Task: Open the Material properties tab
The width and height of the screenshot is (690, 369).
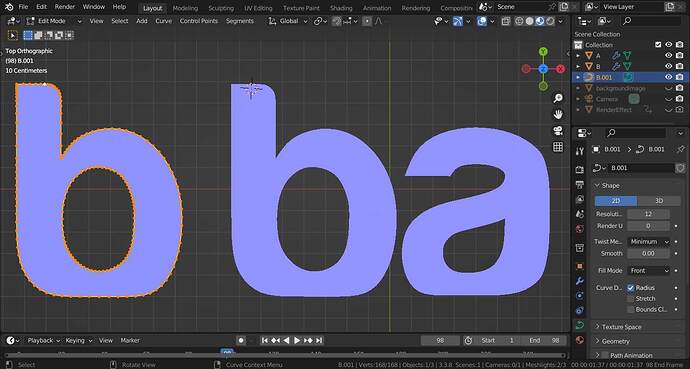Action: 580,340
